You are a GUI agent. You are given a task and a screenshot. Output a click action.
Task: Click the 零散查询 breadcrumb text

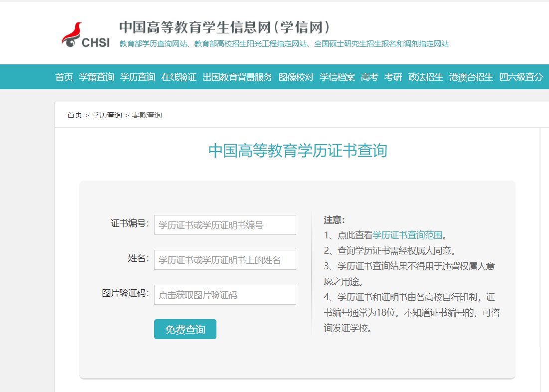[147, 115]
